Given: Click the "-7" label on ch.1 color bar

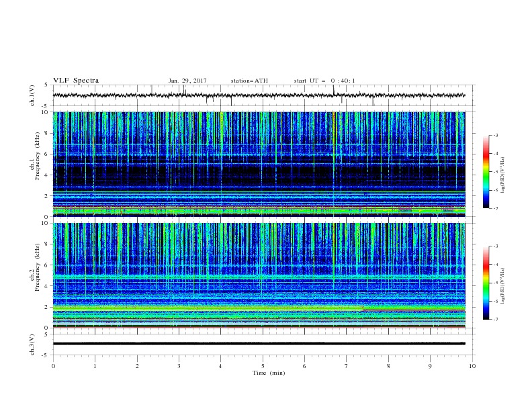Looking at the screenshot, I should (x=496, y=208).
